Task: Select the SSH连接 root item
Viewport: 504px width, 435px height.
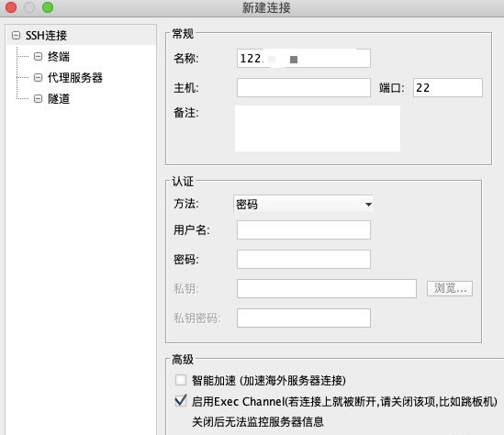Action: pos(46,35)
